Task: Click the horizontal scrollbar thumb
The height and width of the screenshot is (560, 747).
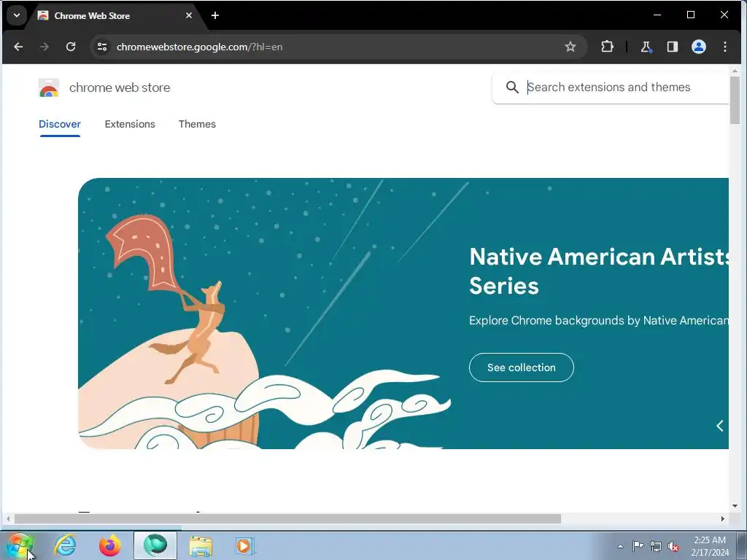Action: 287,518
